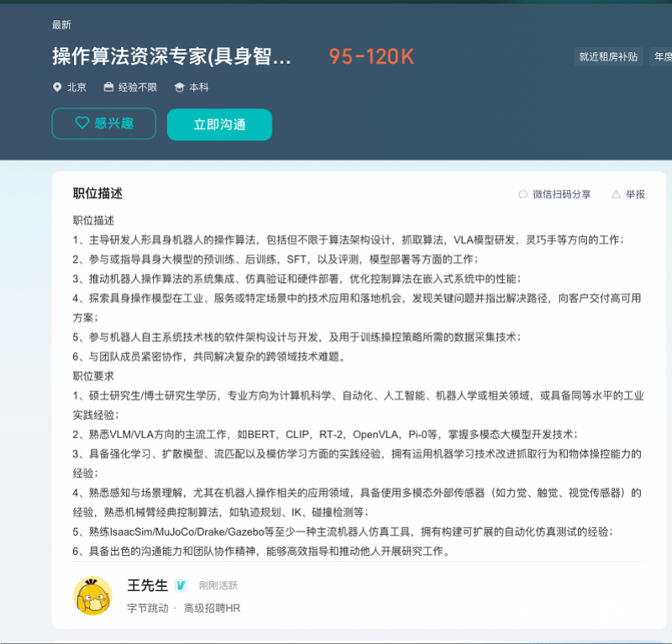Click the blue verified badge beside 王先生

coord(181,585)
